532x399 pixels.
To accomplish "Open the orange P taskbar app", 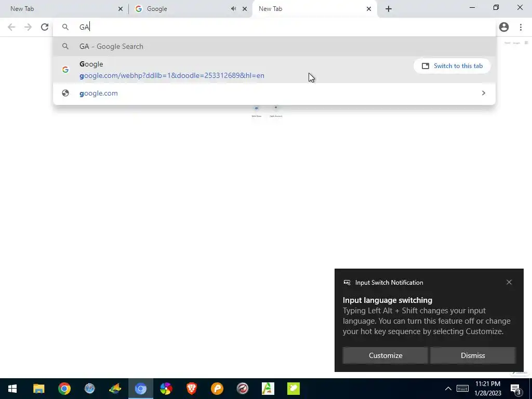I will (217, 389).
